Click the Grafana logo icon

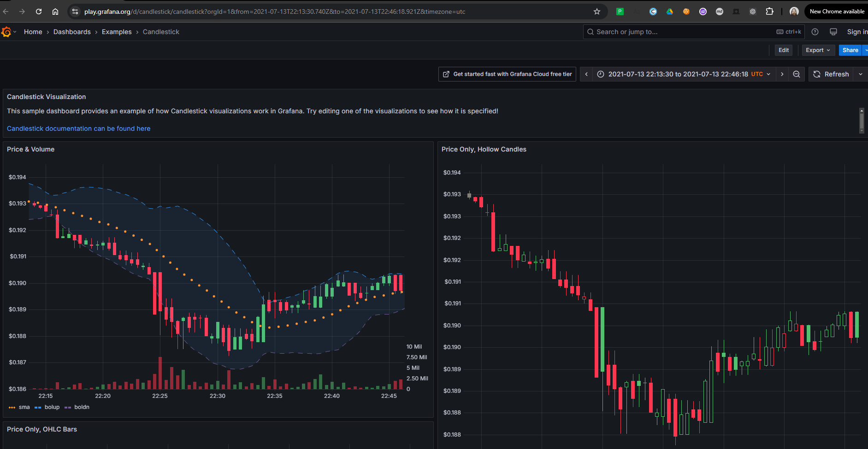point(6,32)
